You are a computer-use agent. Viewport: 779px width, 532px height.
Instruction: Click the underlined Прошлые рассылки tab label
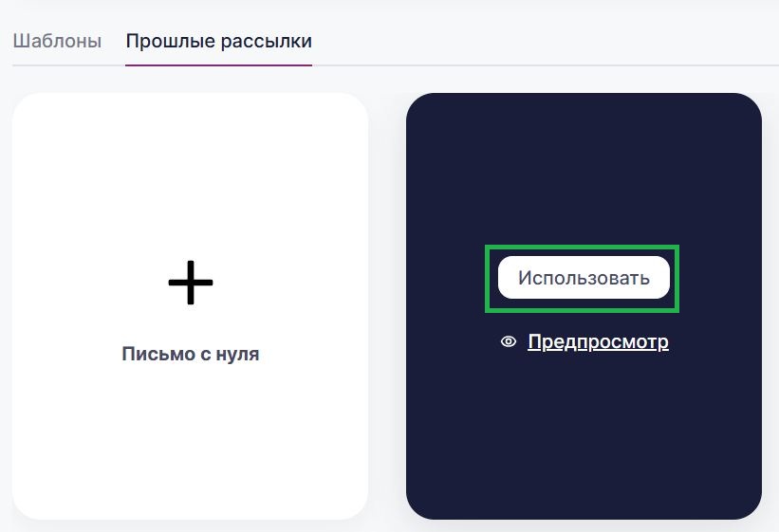218,42
